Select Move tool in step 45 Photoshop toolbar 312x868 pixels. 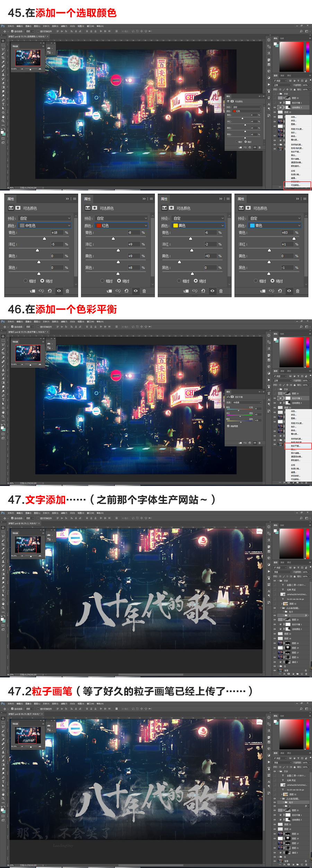pyautogui.click(x=3, y=41)
